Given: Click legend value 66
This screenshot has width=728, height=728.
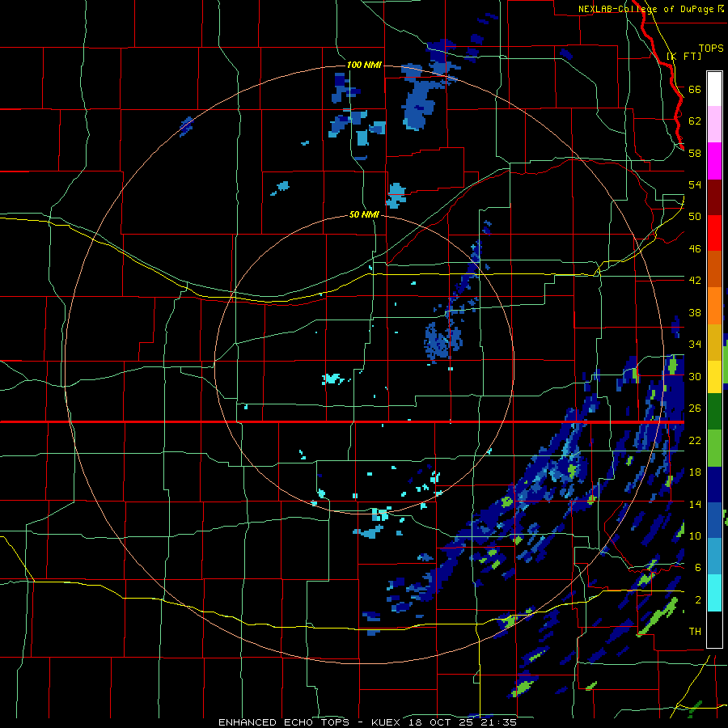Looking at the screenshot, I should (695, 89).
